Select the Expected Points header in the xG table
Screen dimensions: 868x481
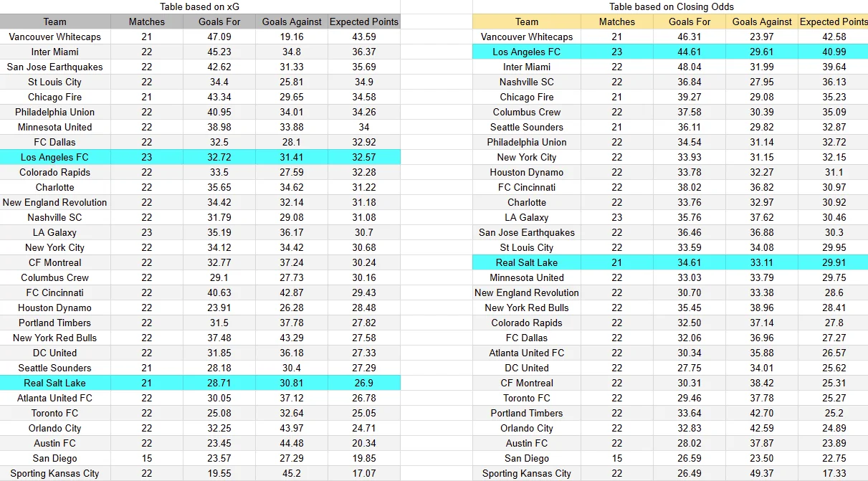pyautogui.click(x=364, y=22)
